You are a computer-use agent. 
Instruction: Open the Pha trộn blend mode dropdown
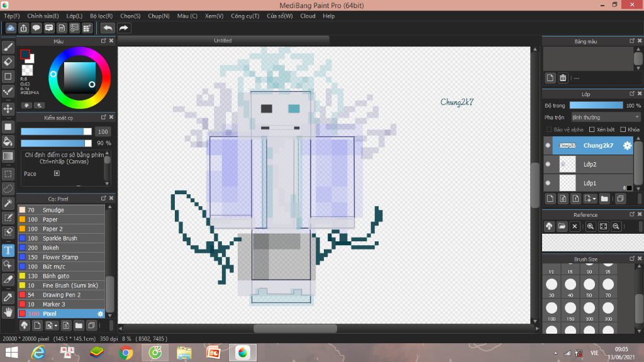[x=606, y=117]
